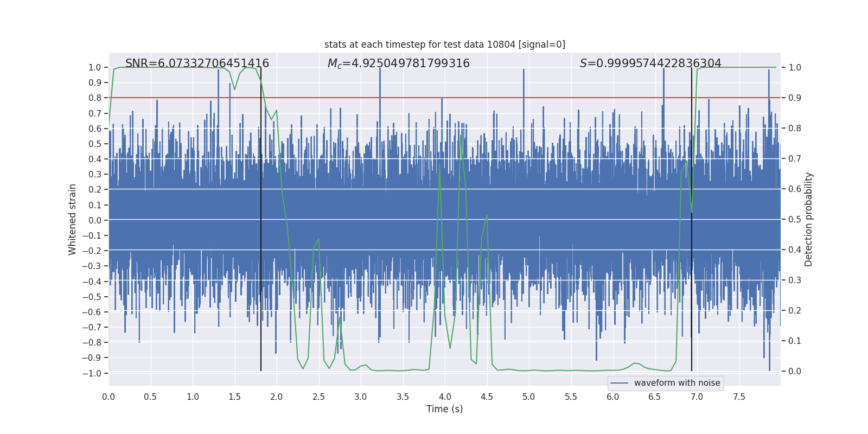
Task: Click Whitened strain axis tick label 0.4
Action: coord(95,159)
